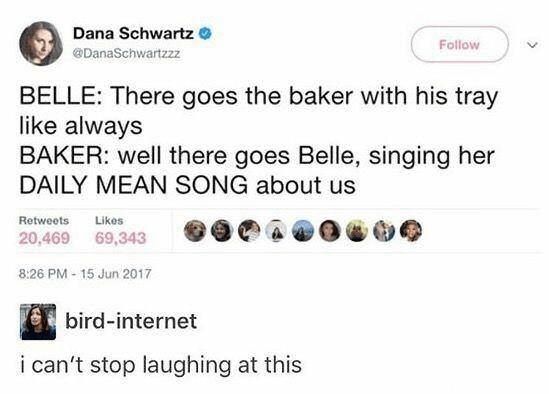Click the third liker avatar
Image resolution: width=549 pixels, height=394 pixels.
click(x=249, y=231)
